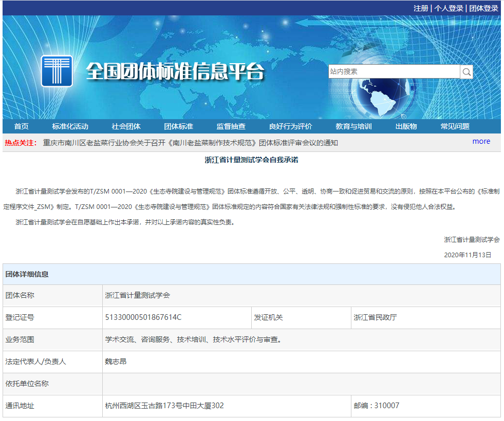Click the platform logo icon
The image size is (504, 421).
tap(57, 71)
